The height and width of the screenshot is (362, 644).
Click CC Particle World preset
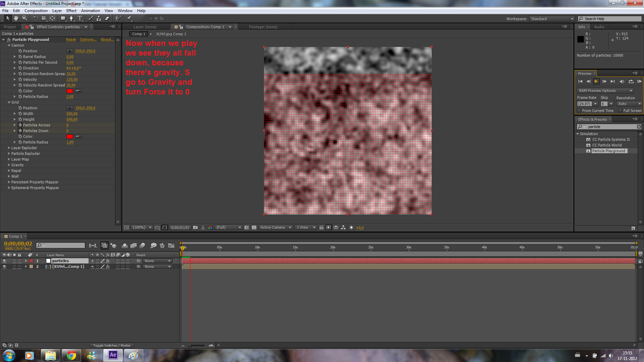607,145
